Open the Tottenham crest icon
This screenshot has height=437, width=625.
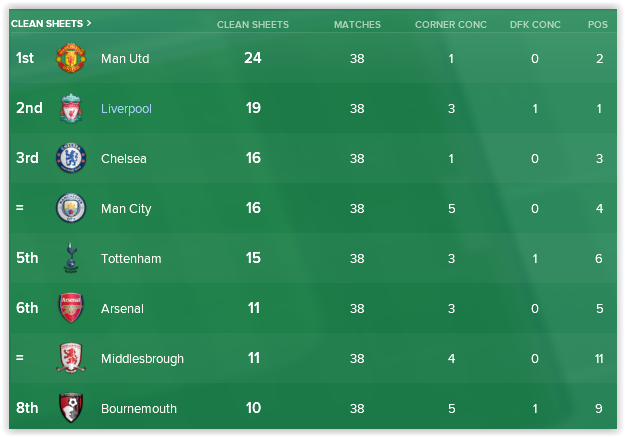click(x=71, y=258)
